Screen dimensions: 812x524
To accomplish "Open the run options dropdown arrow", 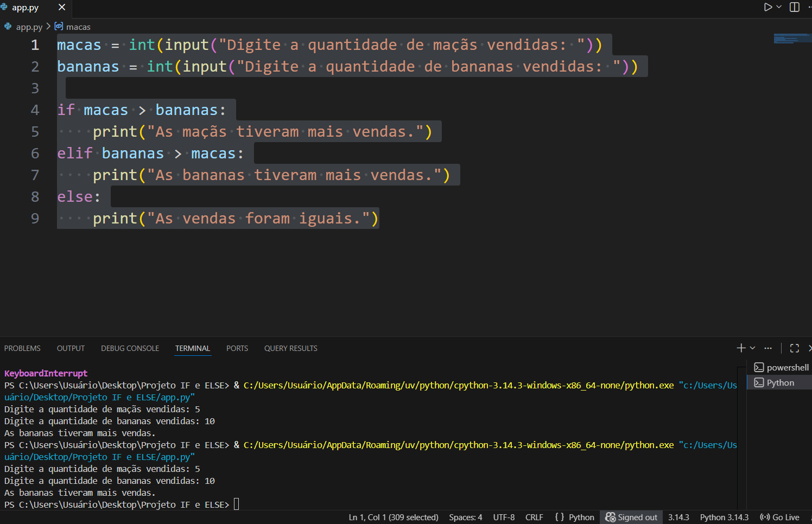I will (x=779, y=7).
